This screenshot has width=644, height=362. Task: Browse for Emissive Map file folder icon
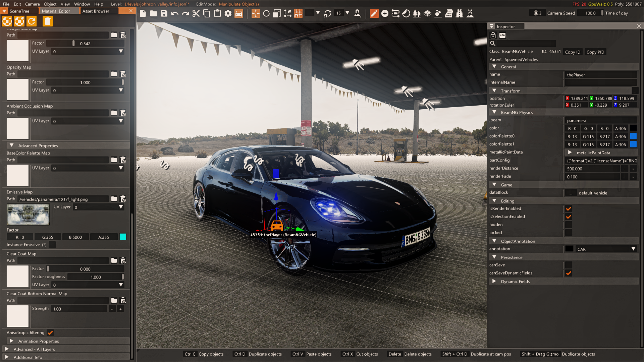pyautogui.click(x=114, y=199)
